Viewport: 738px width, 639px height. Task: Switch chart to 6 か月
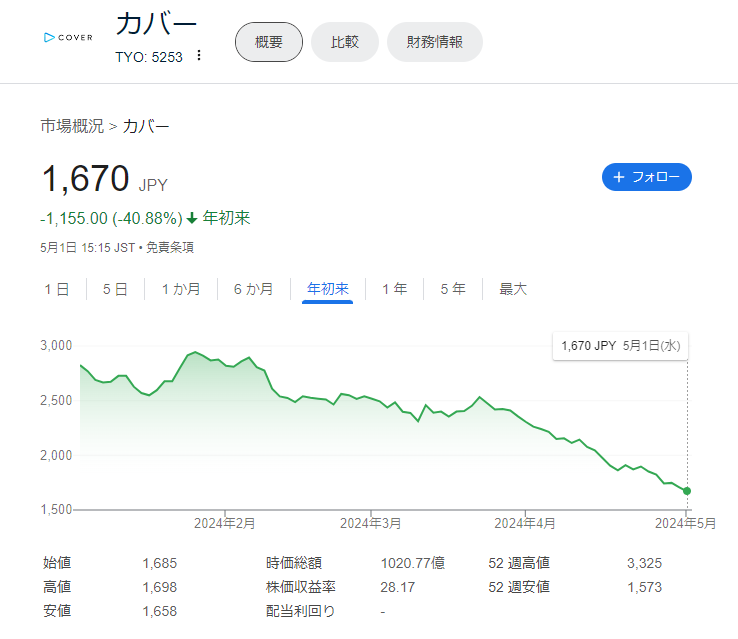pos(254,289)
